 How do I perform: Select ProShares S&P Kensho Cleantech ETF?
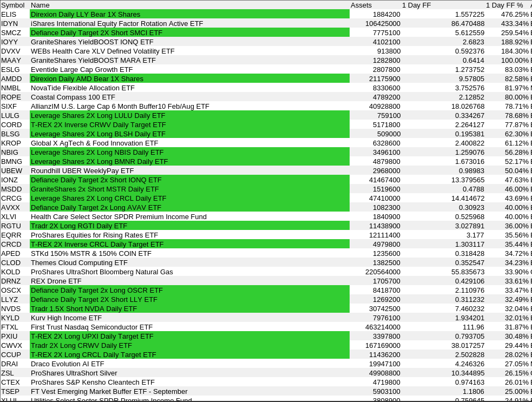pos(93,382)
